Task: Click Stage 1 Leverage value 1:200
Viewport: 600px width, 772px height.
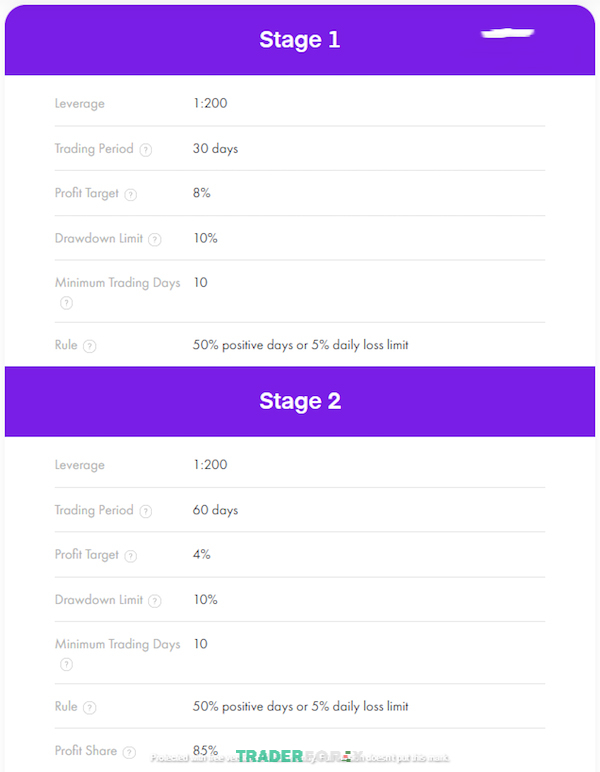Action: [x=210, y=103]
